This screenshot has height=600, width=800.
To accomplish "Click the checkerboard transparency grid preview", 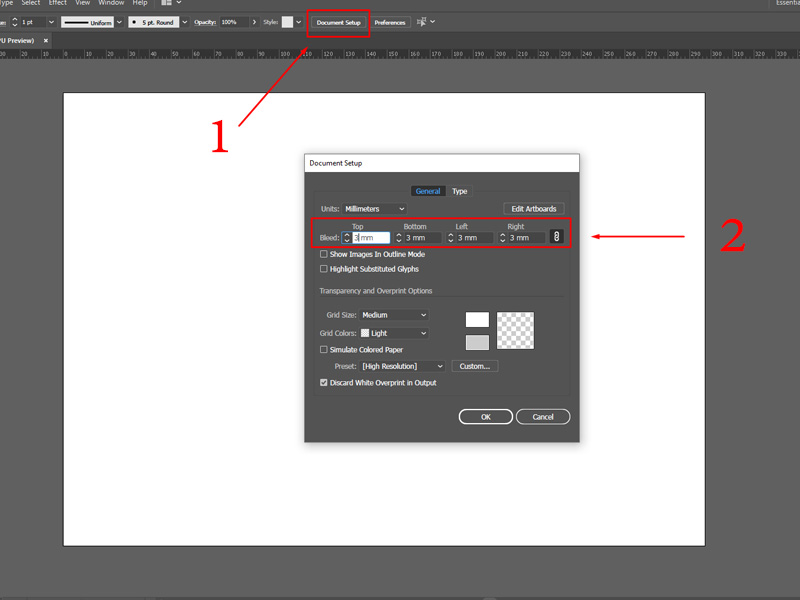I will 515,331.
